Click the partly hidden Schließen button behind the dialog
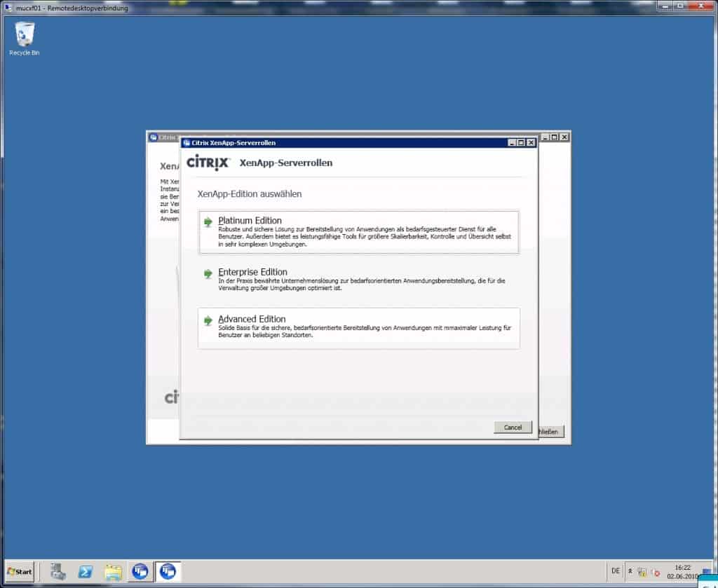This screenshot has height=588, width=718. click(551, 432)
